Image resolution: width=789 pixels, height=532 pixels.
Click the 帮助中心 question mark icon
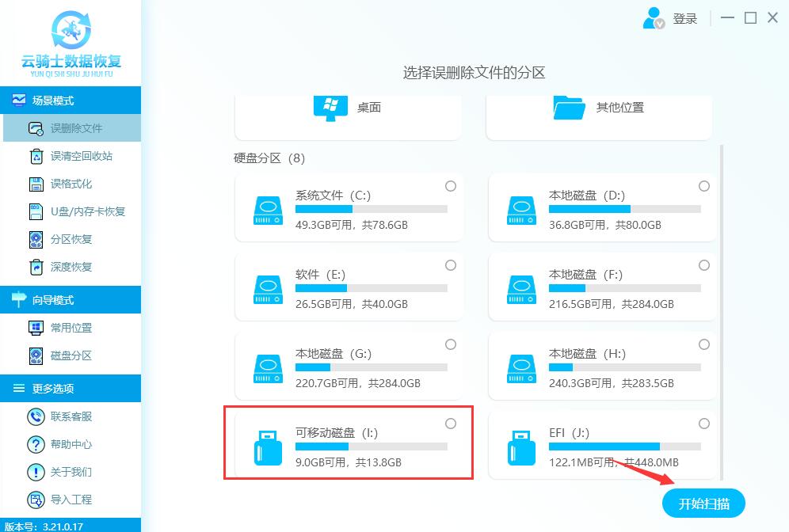click(36, 444)
